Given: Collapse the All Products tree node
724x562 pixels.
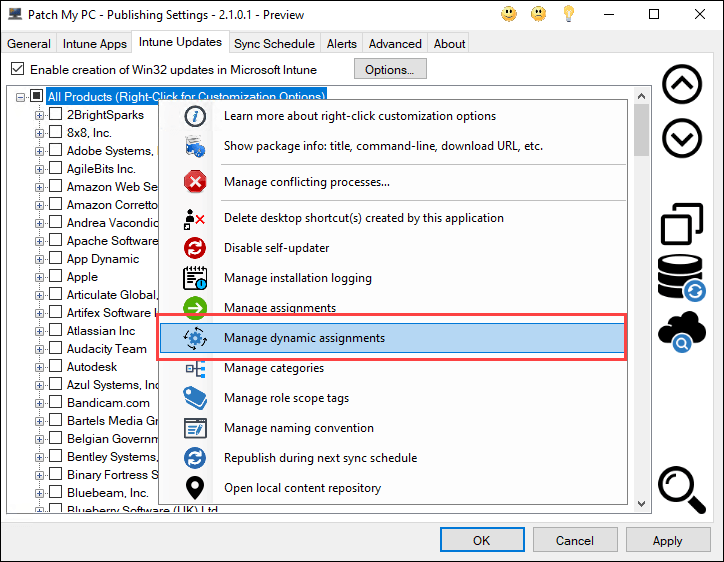Looking at the screenshot, I should click(x=20, y=97).
